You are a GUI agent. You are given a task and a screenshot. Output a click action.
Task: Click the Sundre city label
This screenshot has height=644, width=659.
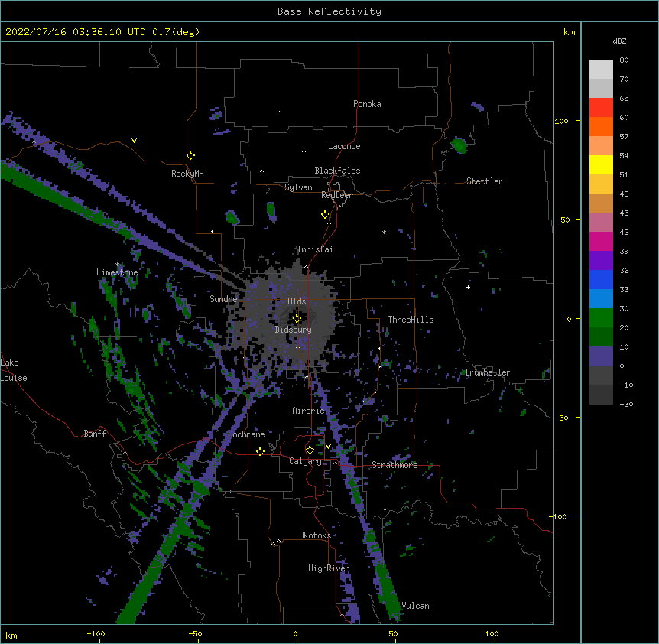(x=223, y=299)
